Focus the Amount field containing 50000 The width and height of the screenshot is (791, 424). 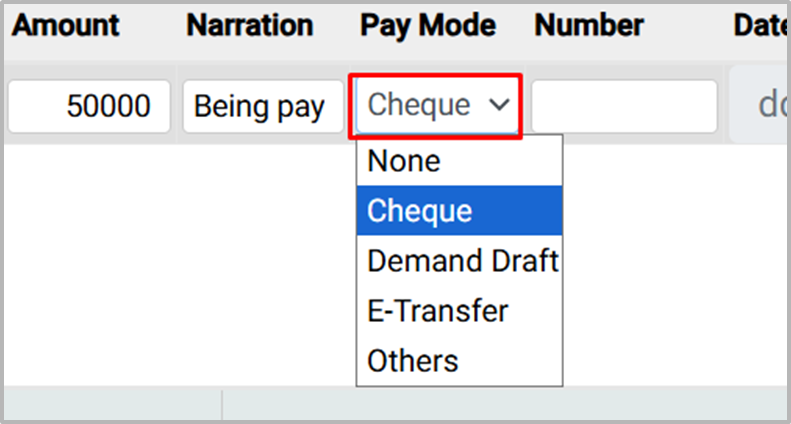click(x=89, y=106)
